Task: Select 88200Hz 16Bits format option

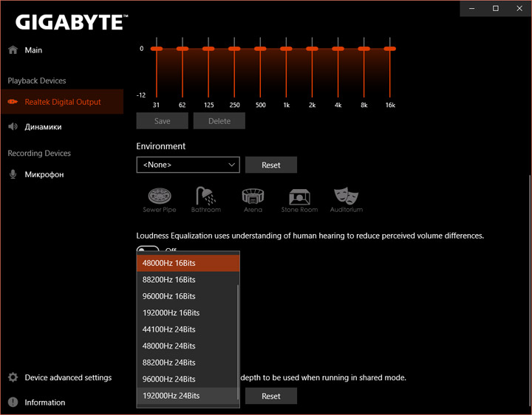Action: [x=187, y=280]
